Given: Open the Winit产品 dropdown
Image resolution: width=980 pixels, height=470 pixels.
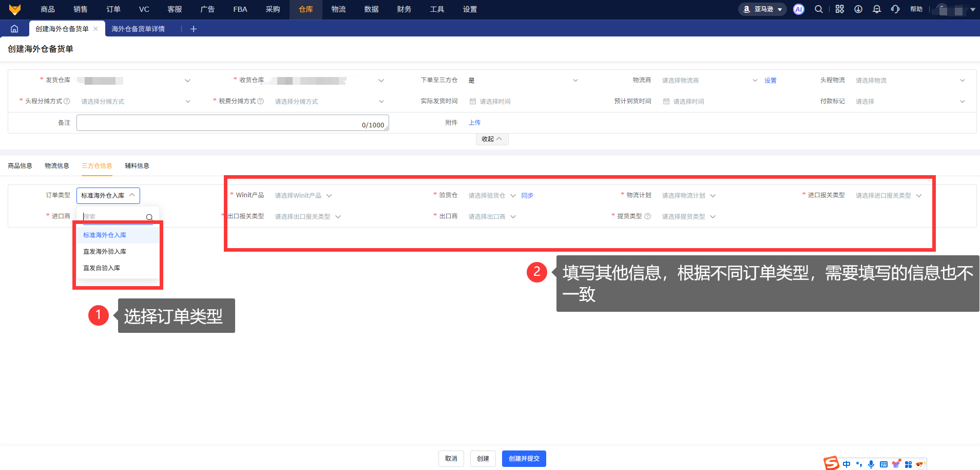Looking at the screenshot, I should coord(303,196).
